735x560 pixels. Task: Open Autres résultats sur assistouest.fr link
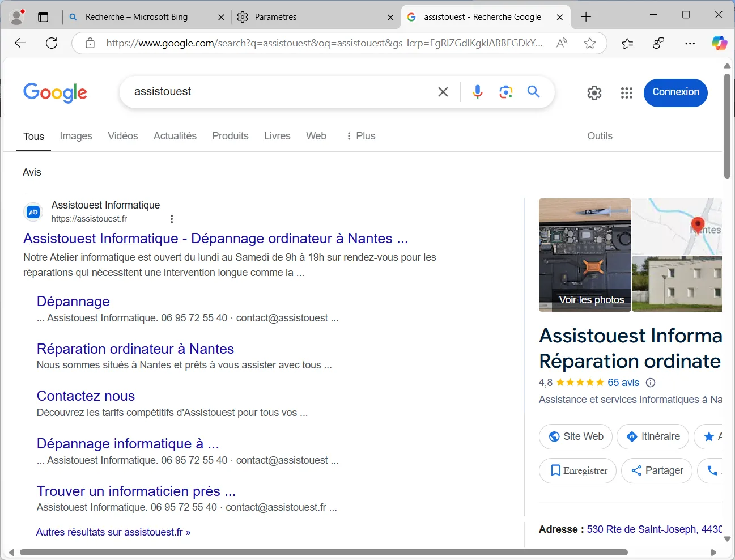pyautogui.click(x=113, y=532)
